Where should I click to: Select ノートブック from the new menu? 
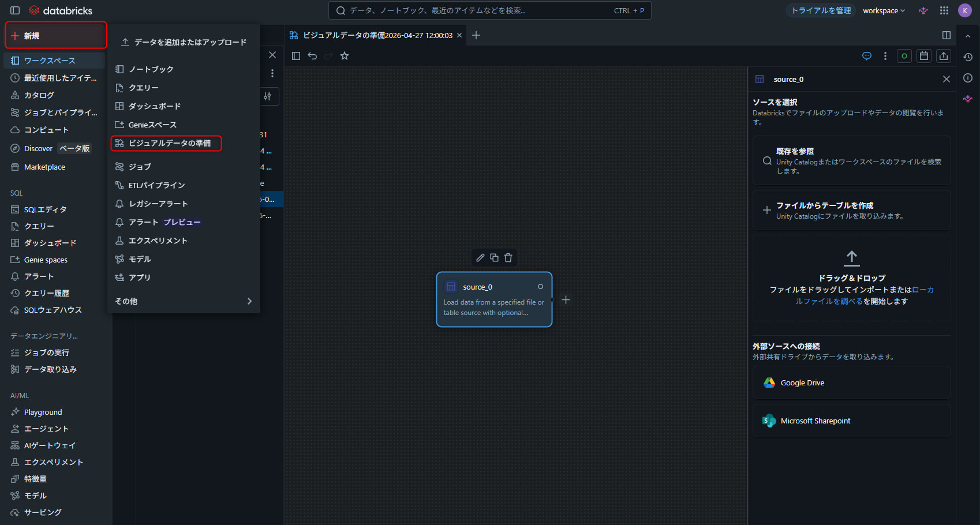tap(151, 69)
